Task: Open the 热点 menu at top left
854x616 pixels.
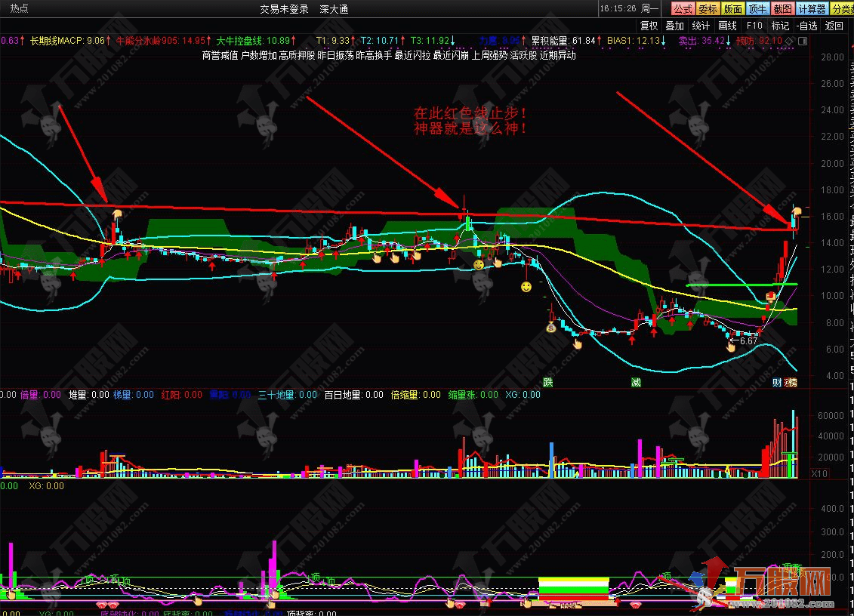Action: tap(20, 9)
